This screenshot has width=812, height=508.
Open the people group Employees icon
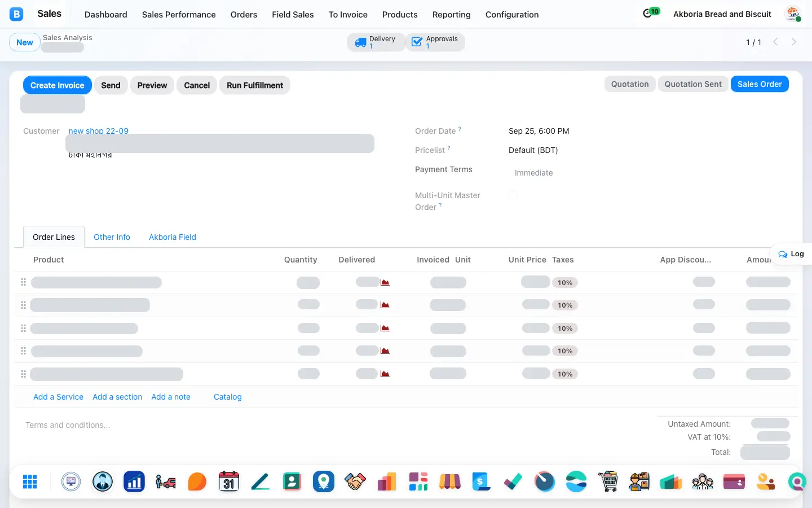703,481
